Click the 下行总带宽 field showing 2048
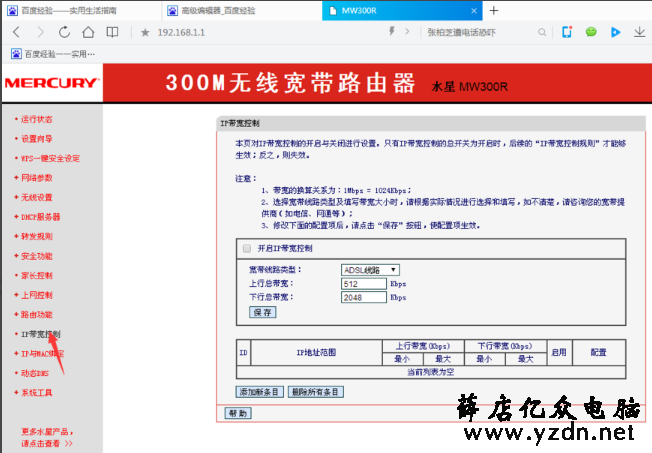Image resolution: width=652 pixels, height=453 pixels. [364, 297]
